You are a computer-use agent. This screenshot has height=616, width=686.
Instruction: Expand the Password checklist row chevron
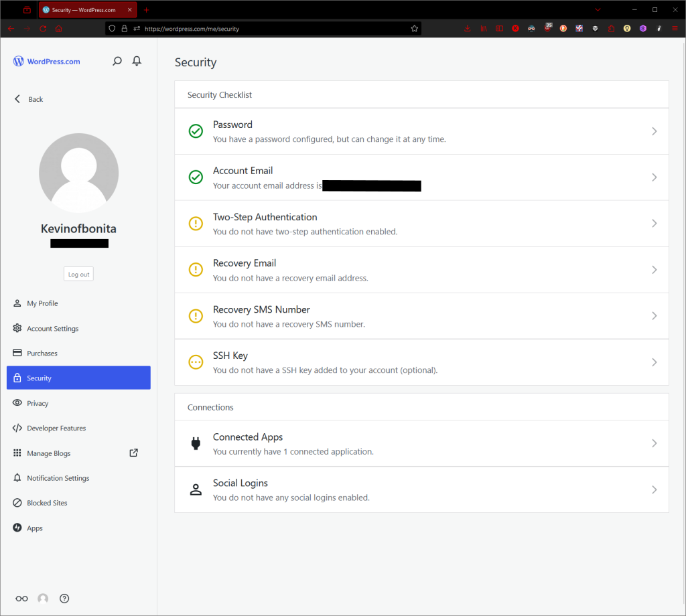(654, 131)
